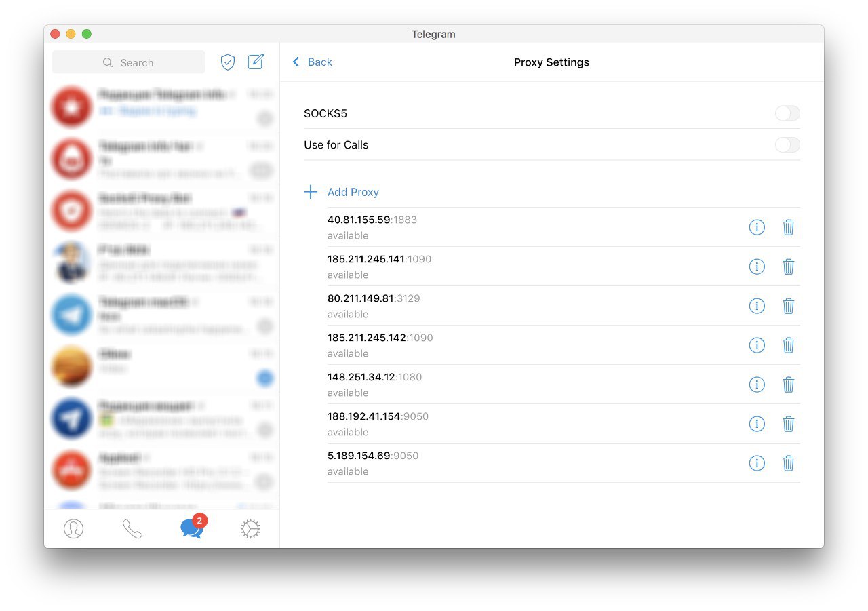
Task: Toggle the SOCKS5 switch
Action: pos(787,113)
